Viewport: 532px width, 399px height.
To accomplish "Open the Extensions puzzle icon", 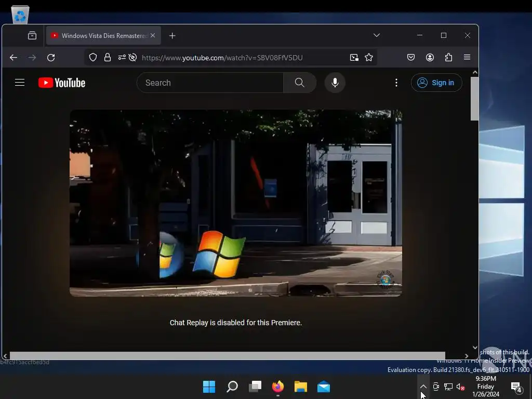I will coord(448,57).
